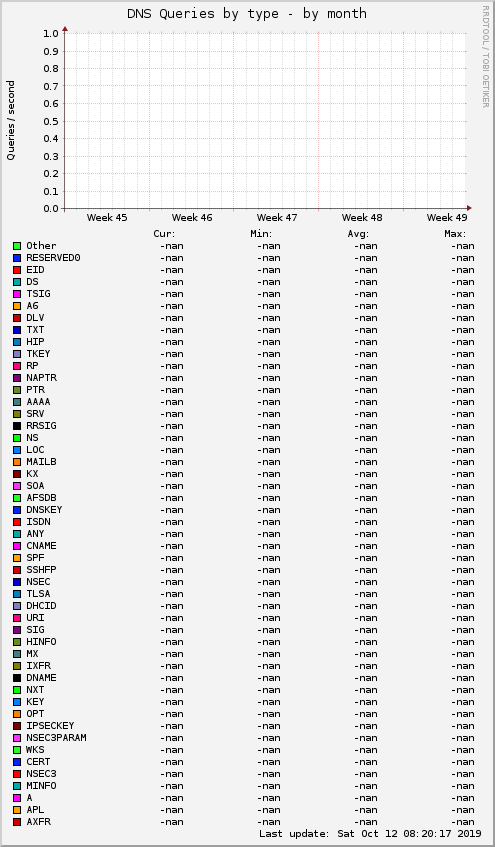Click the pink swatch beside URI

click(x=17, y=618)
